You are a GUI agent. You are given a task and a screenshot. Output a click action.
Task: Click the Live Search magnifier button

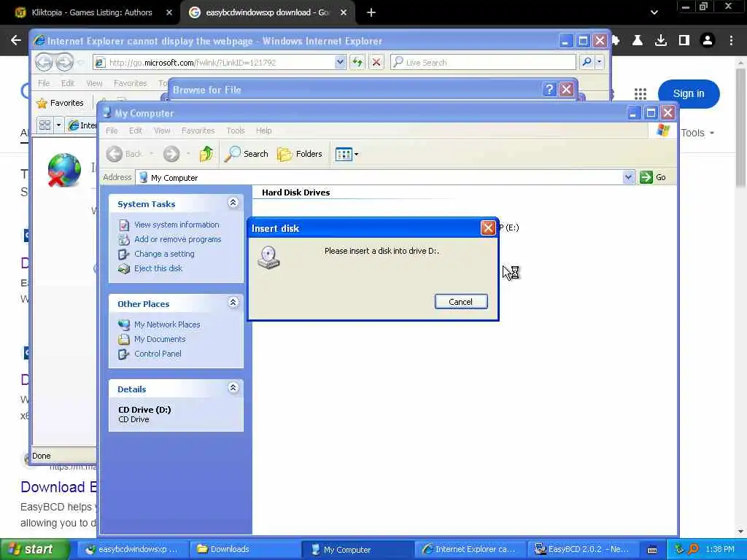[587, 62]
